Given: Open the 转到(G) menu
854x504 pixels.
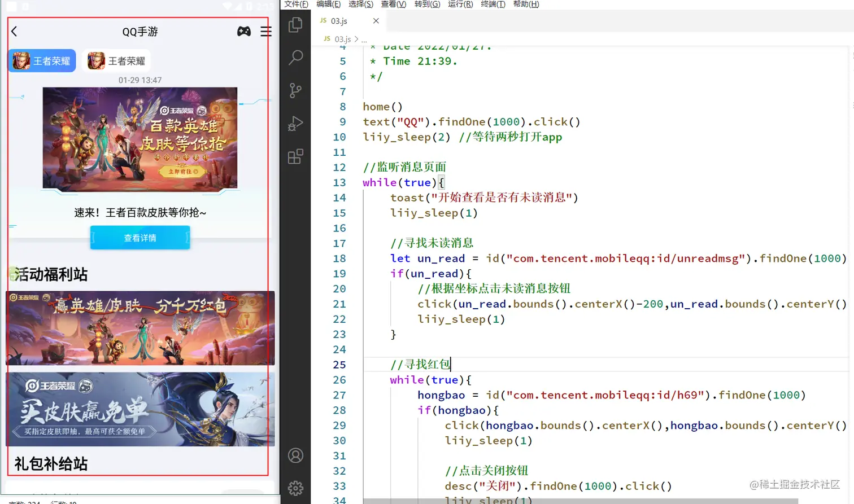Looking at the screenshot, I should click(427, 4).
